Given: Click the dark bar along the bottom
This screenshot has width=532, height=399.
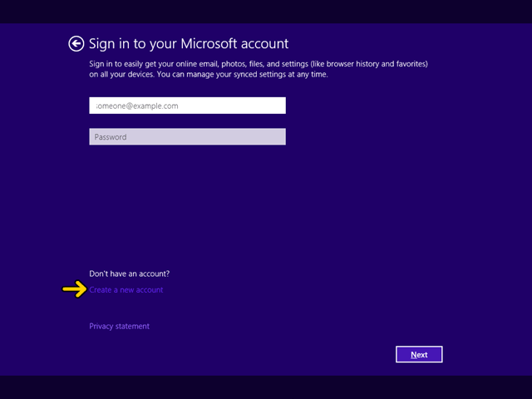Looking at the screenshot, I should click(266, 387).
